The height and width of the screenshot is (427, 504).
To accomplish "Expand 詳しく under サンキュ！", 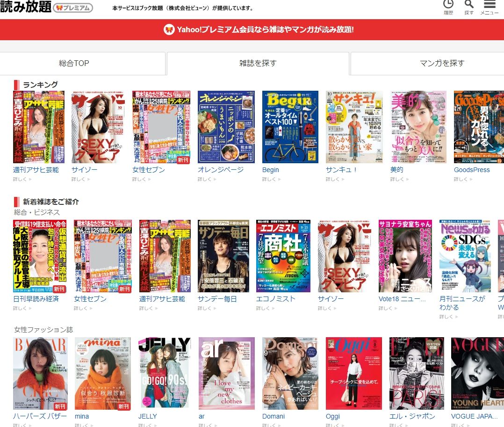I will [335, 180].
